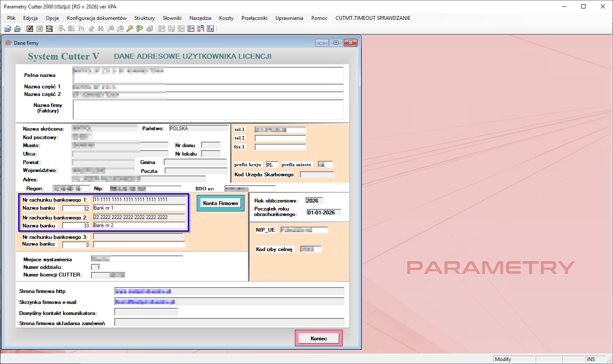
Task: Open the Konfiguracja dokumentów menu
Action: pos(97,18)
